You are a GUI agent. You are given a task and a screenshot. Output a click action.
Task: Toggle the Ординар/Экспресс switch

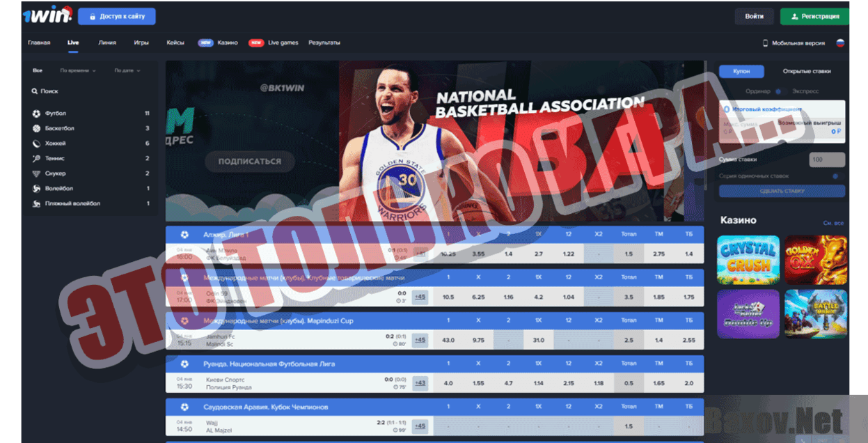coord(780,91)
